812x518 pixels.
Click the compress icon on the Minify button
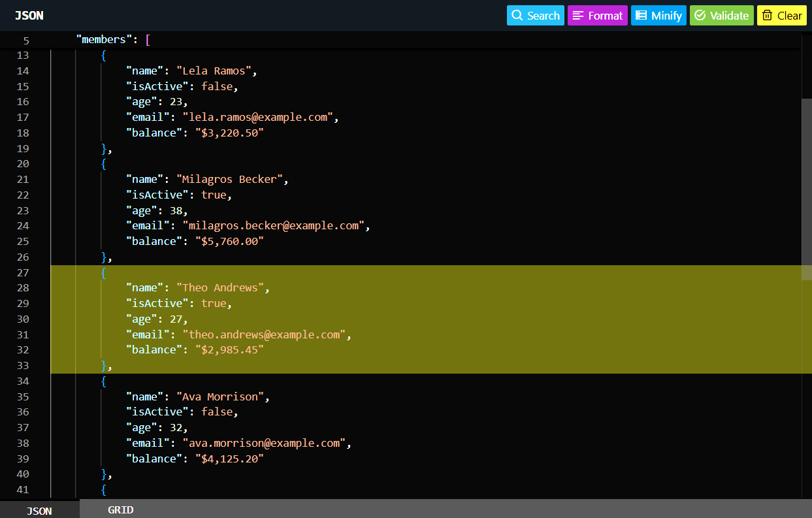pos(642,15)
